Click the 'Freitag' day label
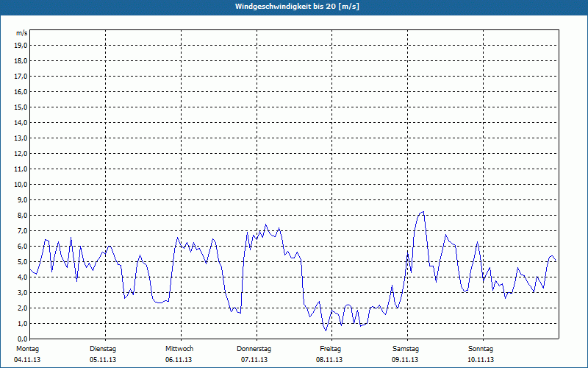This screenshot has width=588, height=368. click(x=330, y=349)
